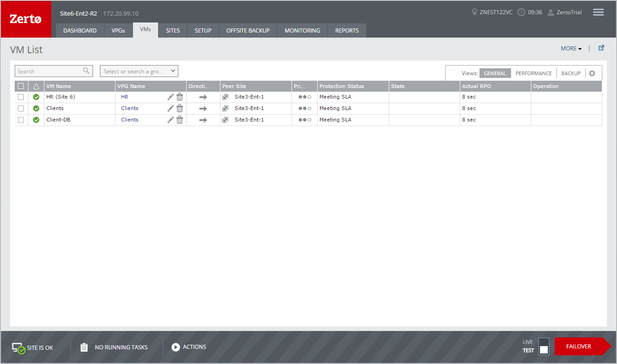This screenshot has width=617, height=364.
Task: Sort by the Peer Site column header
Action: pos(256,86)
